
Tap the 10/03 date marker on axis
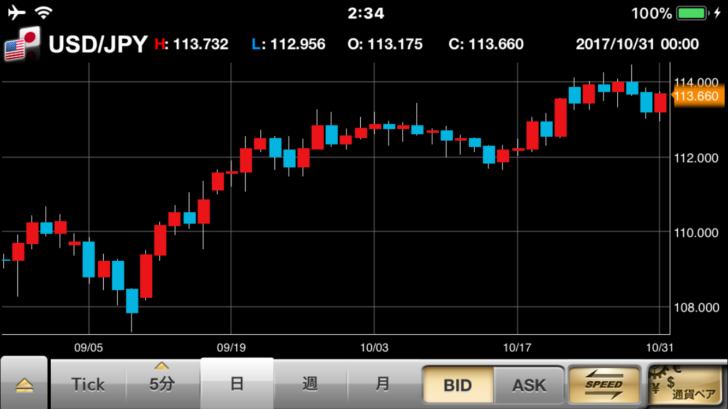[x=373, y=347]
